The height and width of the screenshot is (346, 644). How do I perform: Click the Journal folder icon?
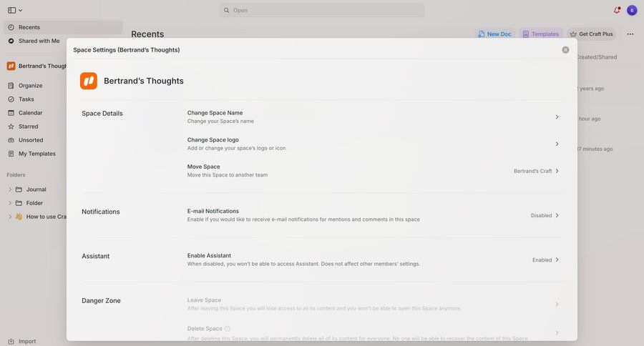tap(19, 189)
